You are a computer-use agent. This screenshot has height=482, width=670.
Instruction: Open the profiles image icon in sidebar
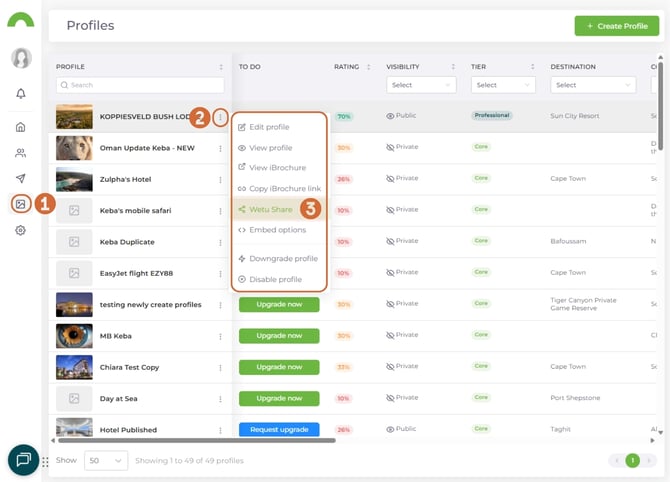(x=20, y=204)
